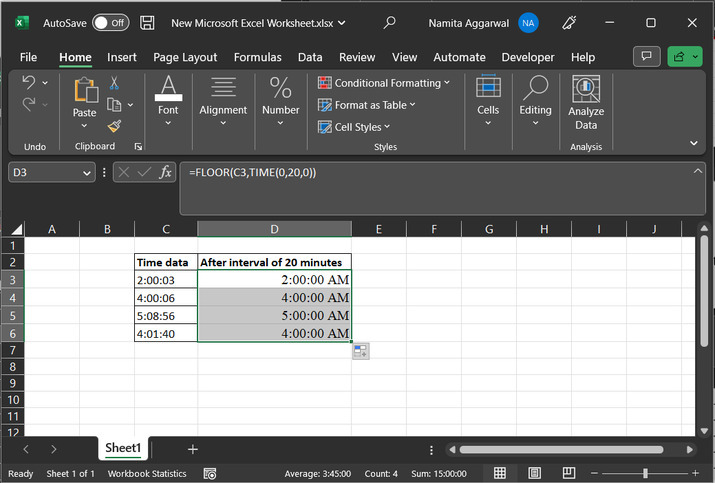The image size is (715, 483).
Task: Add a new sheet with plus button
Action: [x=193, y=449]
